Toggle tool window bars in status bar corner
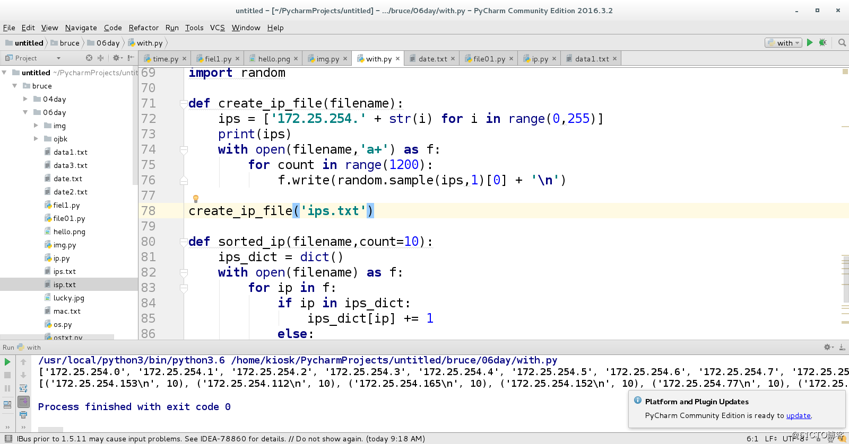849x444 pixels. point(8,438)
